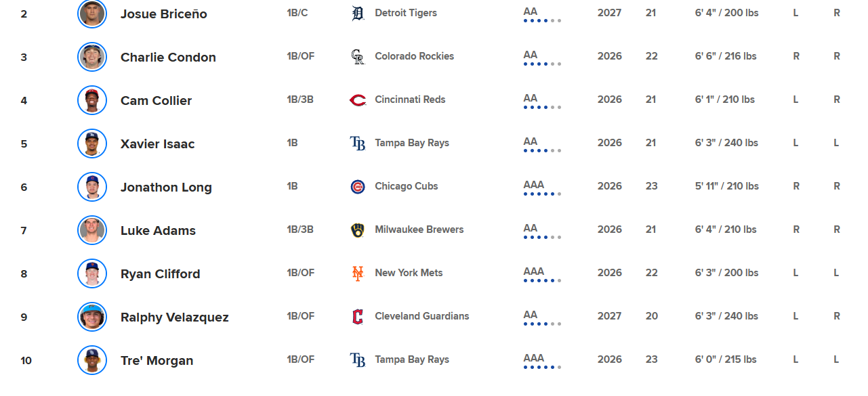Click Jonathon Long's AAA level dots indicator

[542, 194]
